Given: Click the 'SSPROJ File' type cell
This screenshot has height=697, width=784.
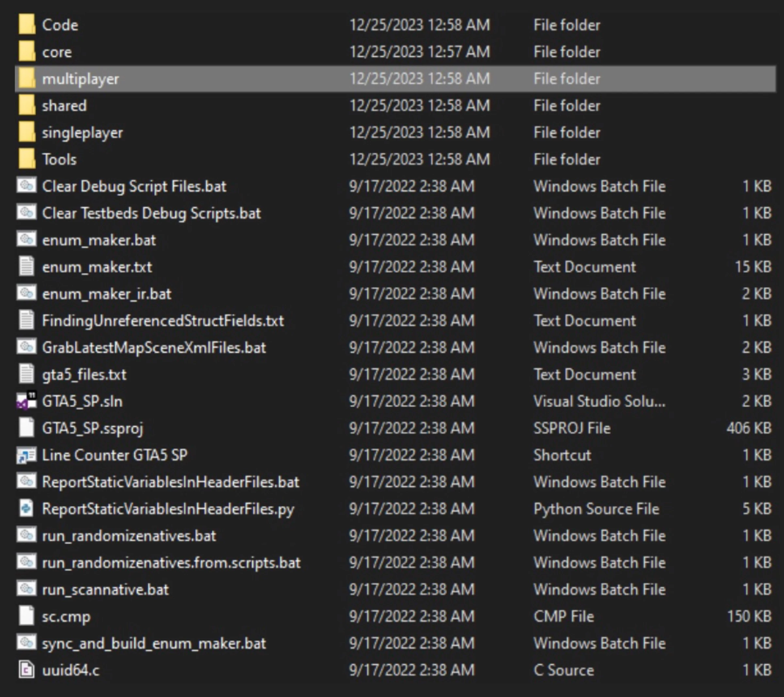Looking at the screenshot, I should pyautogui.click(x=572, y=428).
